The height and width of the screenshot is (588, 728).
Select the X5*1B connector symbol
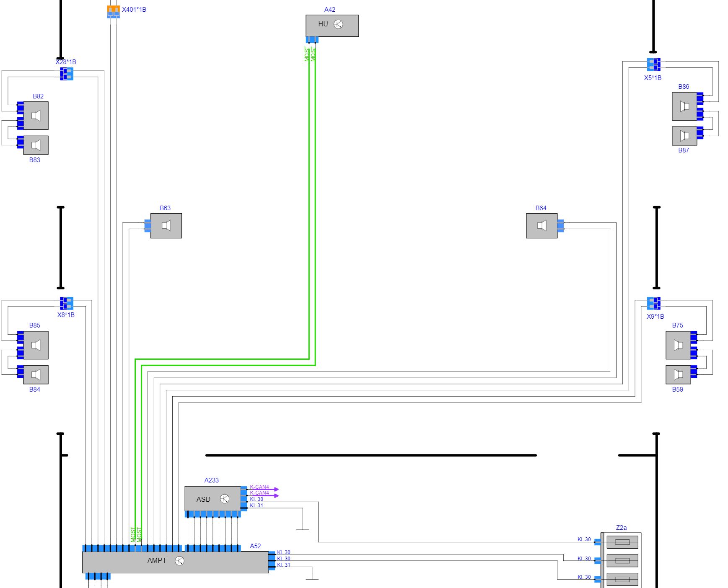point(654,64)
